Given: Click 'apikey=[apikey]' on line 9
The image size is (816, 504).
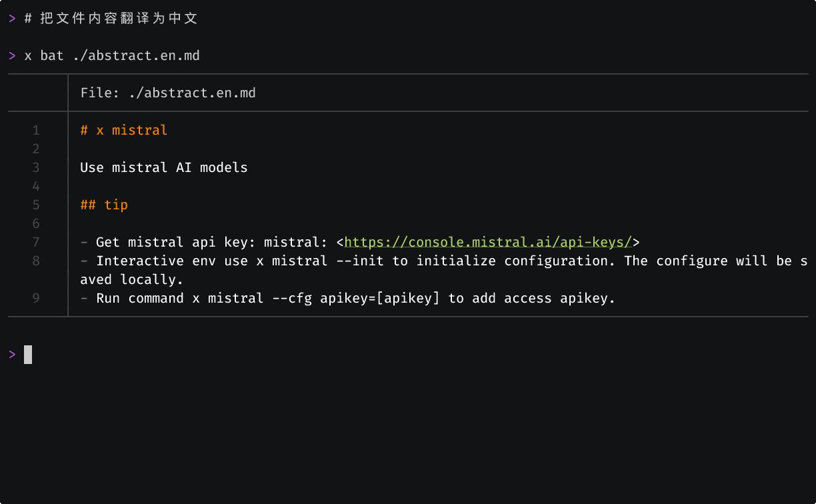Looking at the screenshot, I should coord(380,298).
